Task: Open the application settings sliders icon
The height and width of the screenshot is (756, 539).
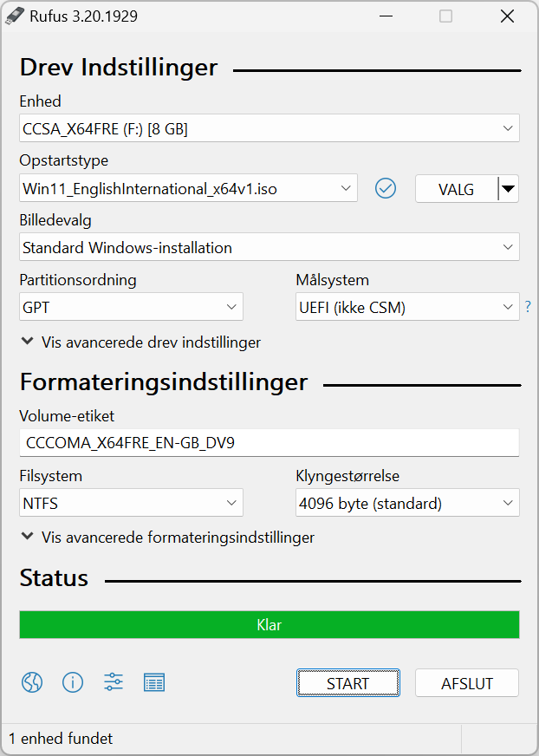Action: coord(114,682)
